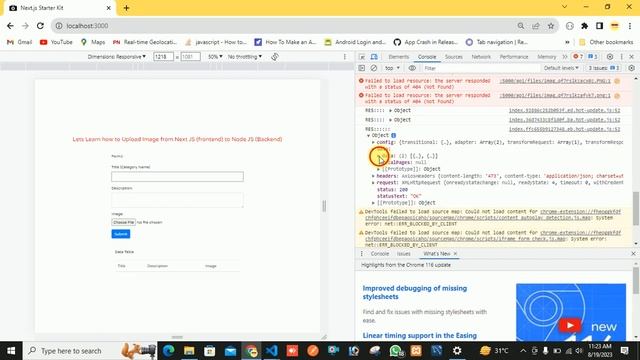Reload the page with refresh icon
The height and width of the screenshot is (360, 640).
[40, 26]
